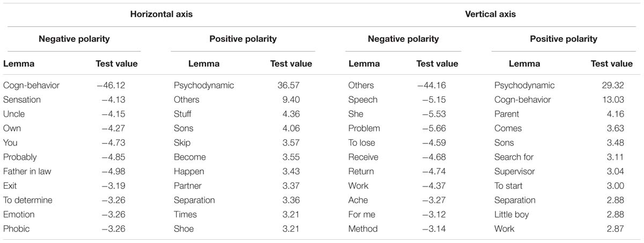Select the Cogn-behavior lemma with value −46.12
Viewport: 644px width, 243px height.
point(31,85)
